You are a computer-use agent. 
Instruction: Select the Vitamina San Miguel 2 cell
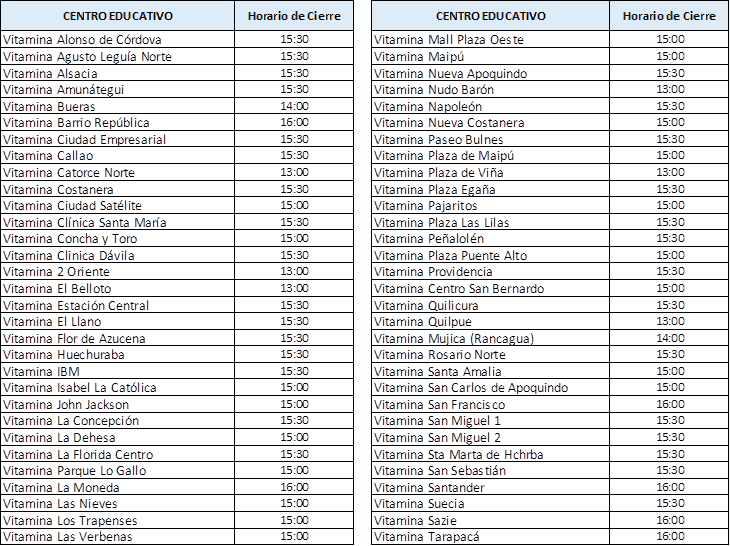[491, 437]
